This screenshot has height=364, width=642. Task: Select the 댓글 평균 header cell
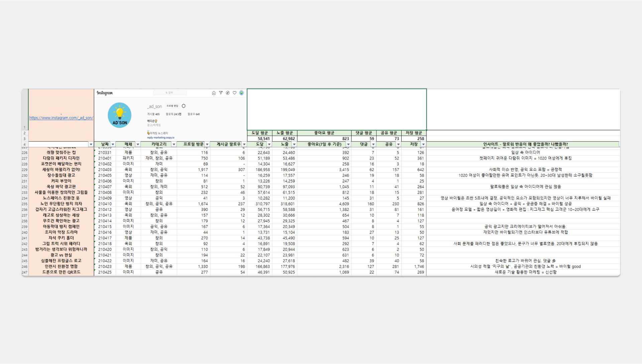pos(364,133)
